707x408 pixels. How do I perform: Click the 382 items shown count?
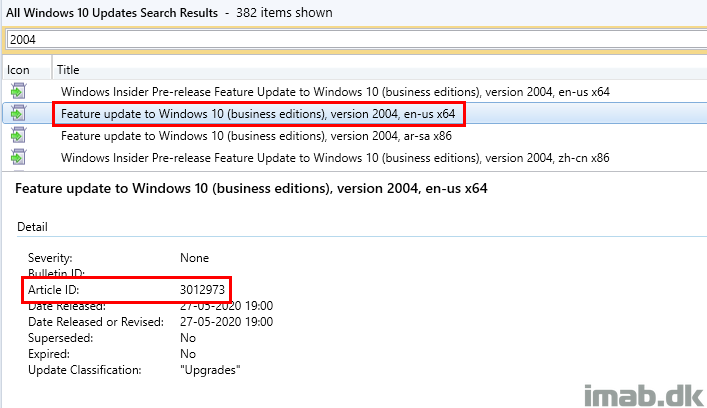point(284,13)
